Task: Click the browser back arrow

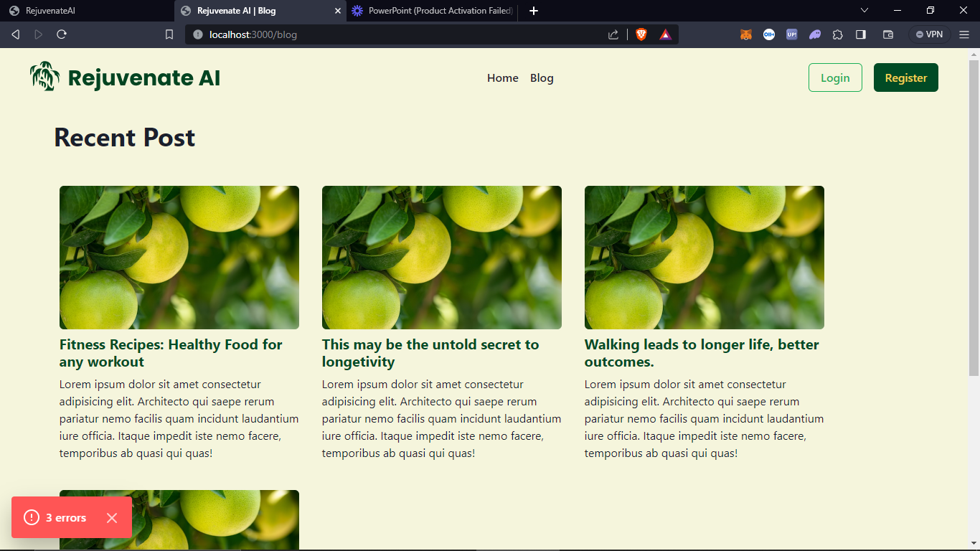Action: 15,34
